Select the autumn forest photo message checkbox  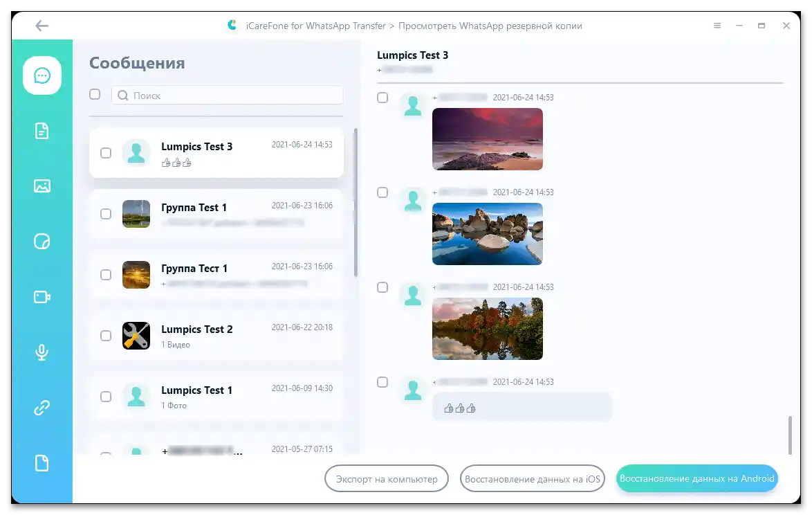[382, 287]
